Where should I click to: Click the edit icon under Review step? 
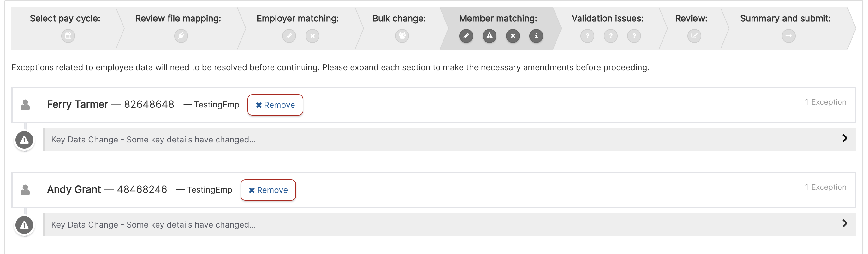pyautogui.click(x=694, y=36)
